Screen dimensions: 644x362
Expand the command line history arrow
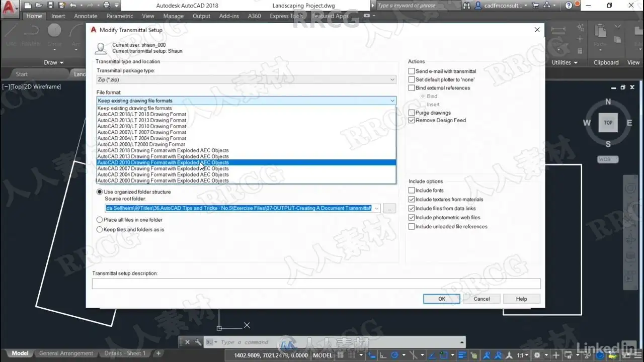[462, 342]
